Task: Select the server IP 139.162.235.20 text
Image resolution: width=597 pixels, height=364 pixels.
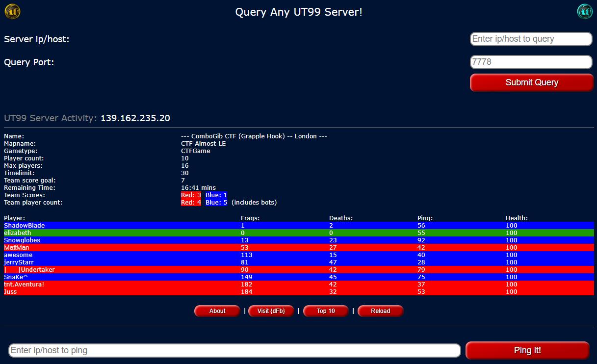Action: point(135,118)
